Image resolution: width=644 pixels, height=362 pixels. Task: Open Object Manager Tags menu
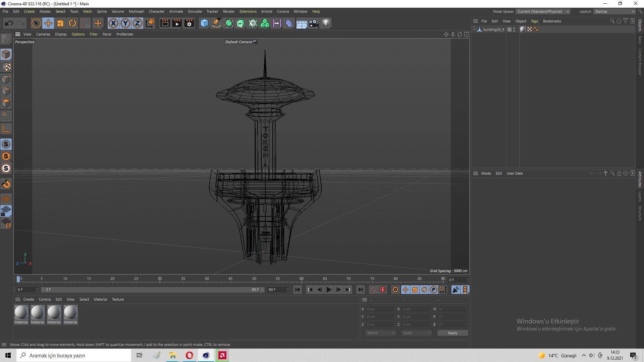[x=534, y=21]
